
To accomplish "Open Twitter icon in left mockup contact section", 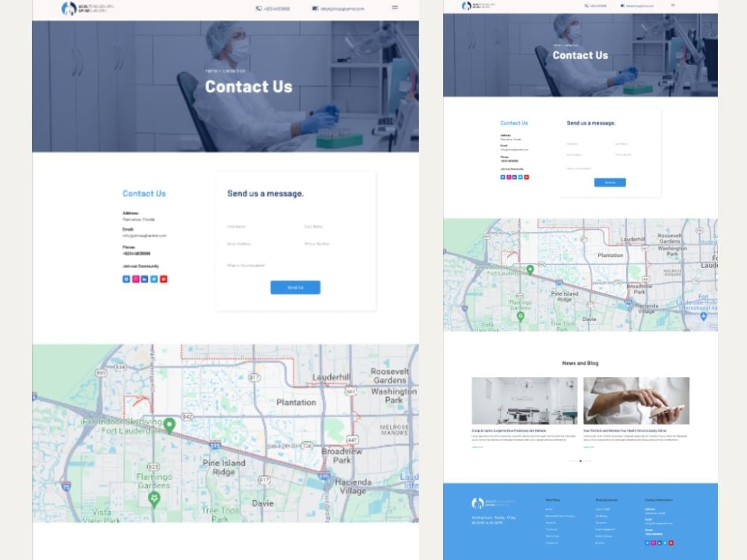I will coord(154,279).
